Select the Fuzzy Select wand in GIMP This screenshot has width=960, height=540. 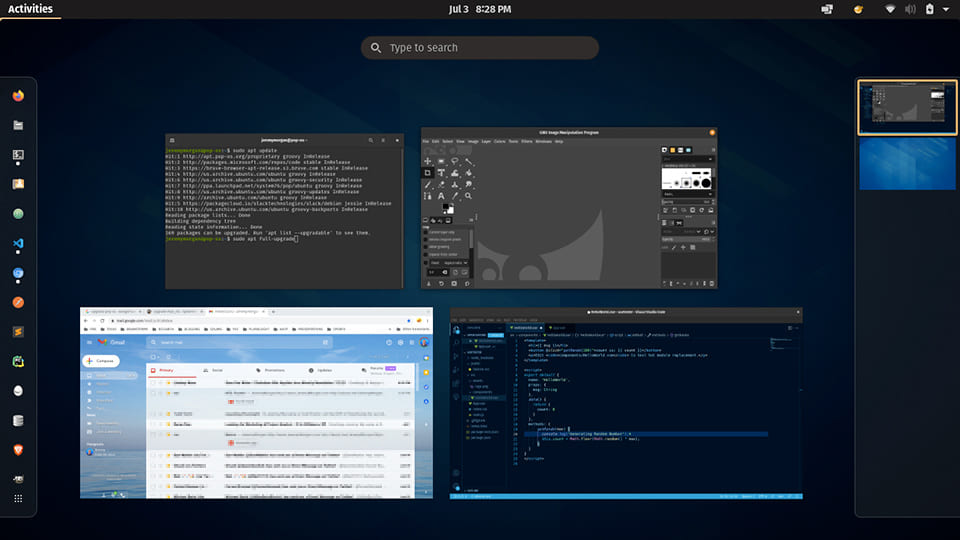pyautogui.click(x=468, y=161)
